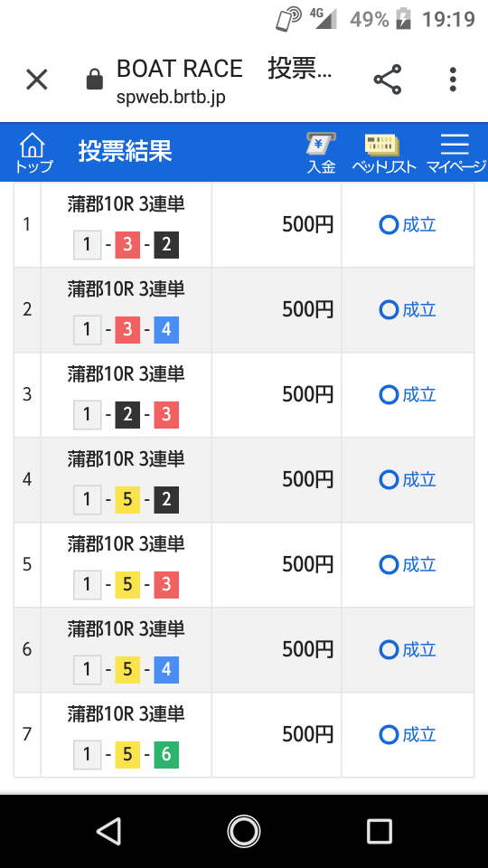Viewport: 488px width, 868px height.
Task: Select the 成立 status in row 1
Action: [x=408, y=225]
